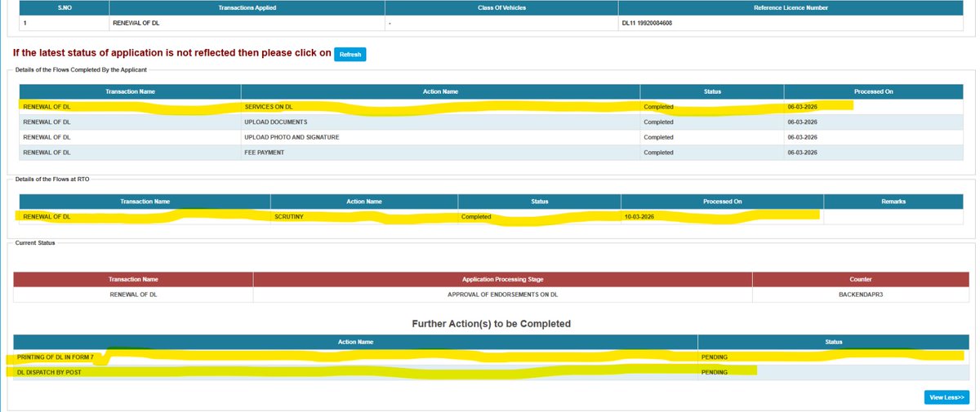Click Details of the Flows Completed By the Applicant label
The image size is (980, 412).
[x=82, y=70]
